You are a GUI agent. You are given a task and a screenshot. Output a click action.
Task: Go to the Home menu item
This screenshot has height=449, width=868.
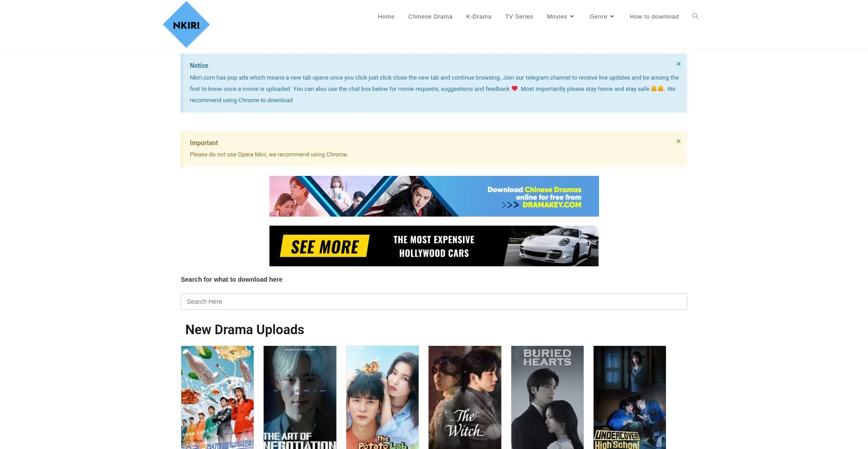pos(386,17)
